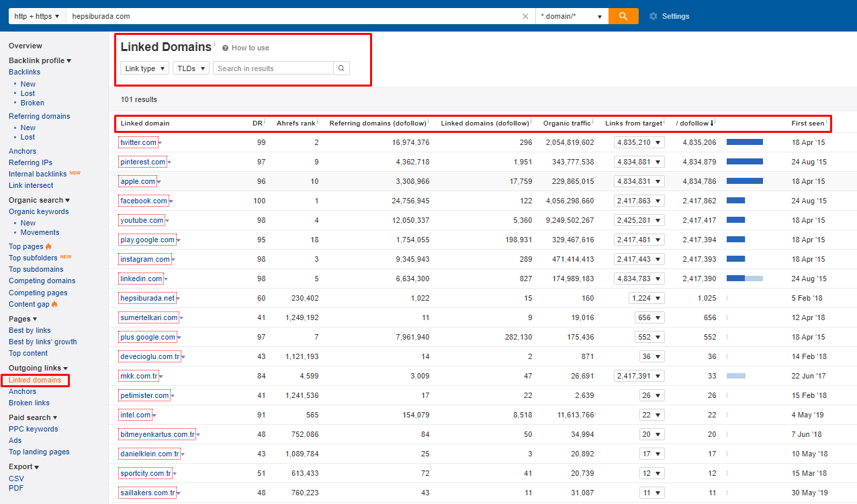The height and width of the screenshot is (504, 857).
Task: Open the caret menu next to pinterest.com
Action: [169, 163]
